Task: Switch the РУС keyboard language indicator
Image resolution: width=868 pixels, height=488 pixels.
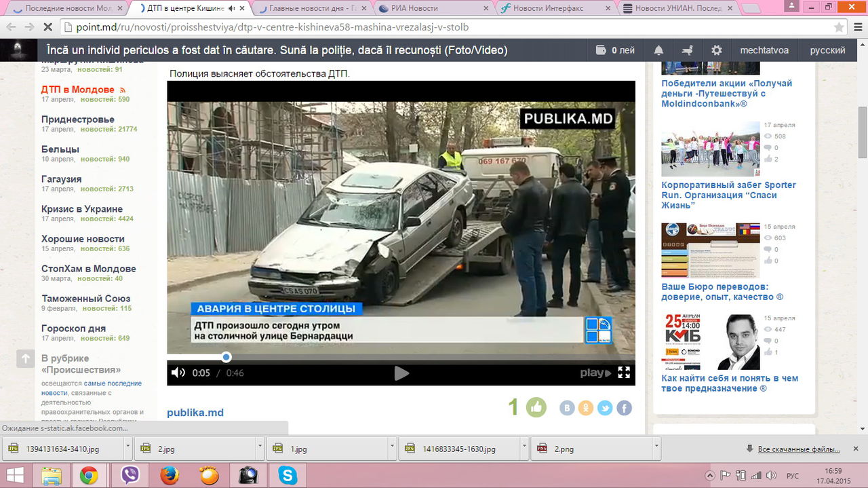Action: (x=792, y=475)
